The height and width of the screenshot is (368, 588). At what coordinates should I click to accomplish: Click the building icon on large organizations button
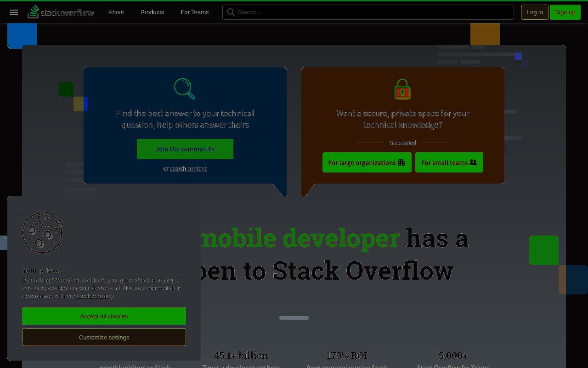[401, 162]
